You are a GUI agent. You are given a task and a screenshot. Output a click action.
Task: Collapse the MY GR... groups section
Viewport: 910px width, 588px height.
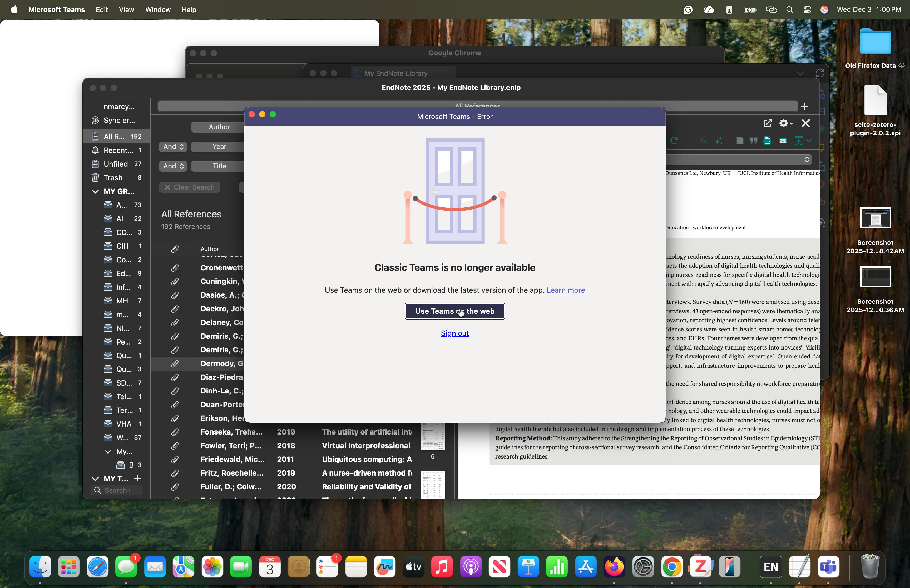pos(96,191)
